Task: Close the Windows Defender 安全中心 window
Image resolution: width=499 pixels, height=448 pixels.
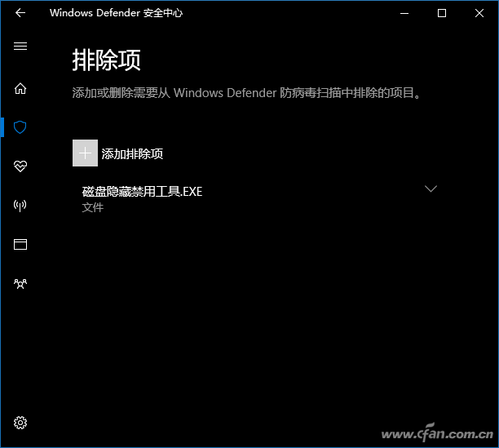Action: (x=479, y=13)
